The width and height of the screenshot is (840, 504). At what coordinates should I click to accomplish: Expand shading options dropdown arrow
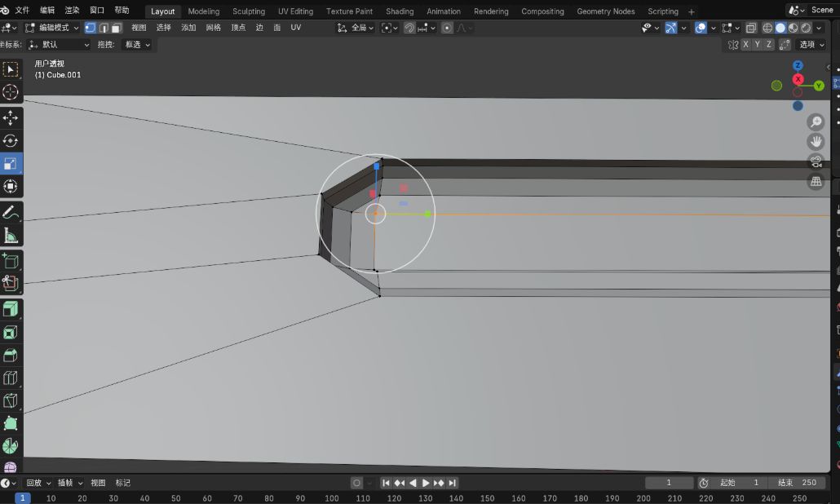click(x=819, y=28)
